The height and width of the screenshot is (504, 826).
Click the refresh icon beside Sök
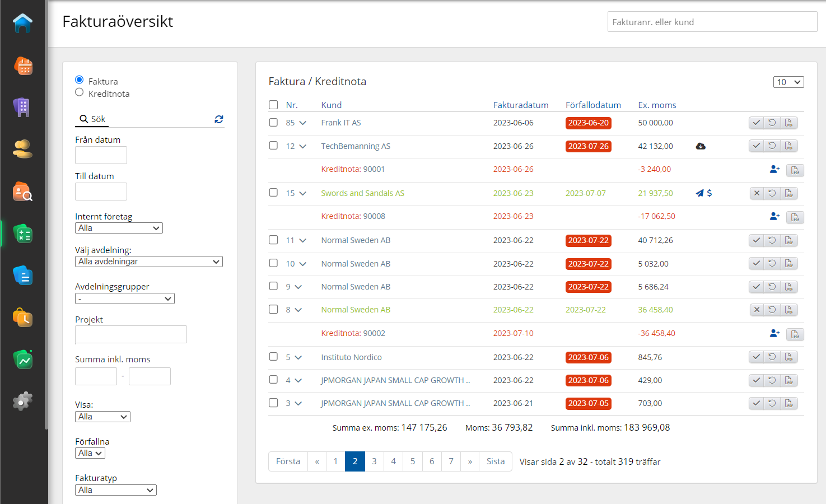[x=219, y=119]
